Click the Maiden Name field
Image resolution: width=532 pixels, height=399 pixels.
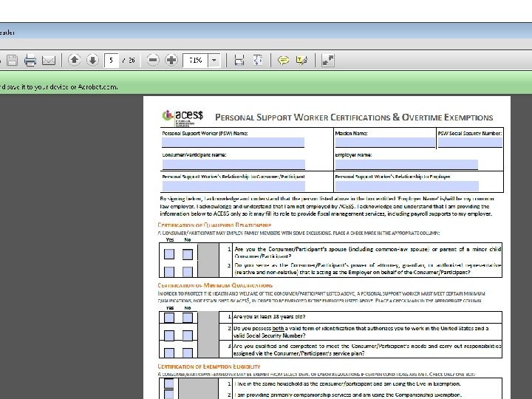[385, 143]
